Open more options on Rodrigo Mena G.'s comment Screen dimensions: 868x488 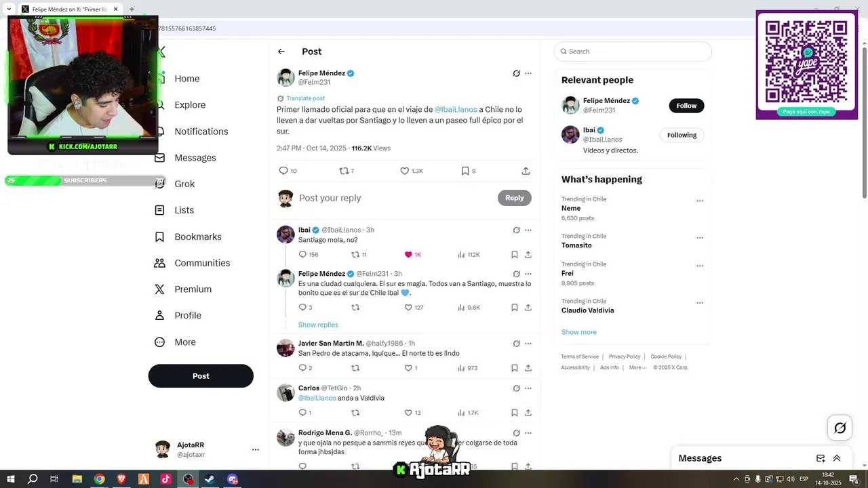pos(528,433)
